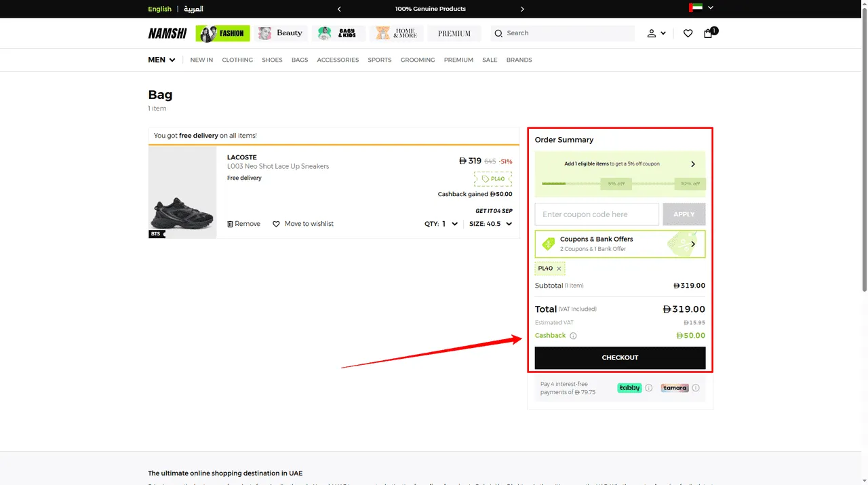Open the shopping bag icon in header

pos(709,33)
